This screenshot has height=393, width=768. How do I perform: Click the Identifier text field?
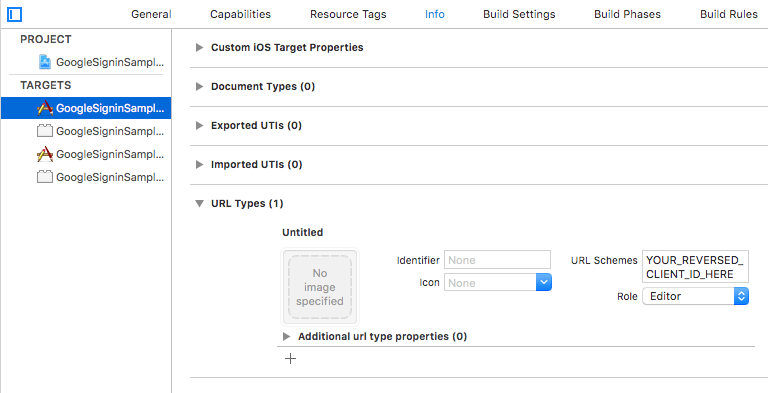click(498, 260)
